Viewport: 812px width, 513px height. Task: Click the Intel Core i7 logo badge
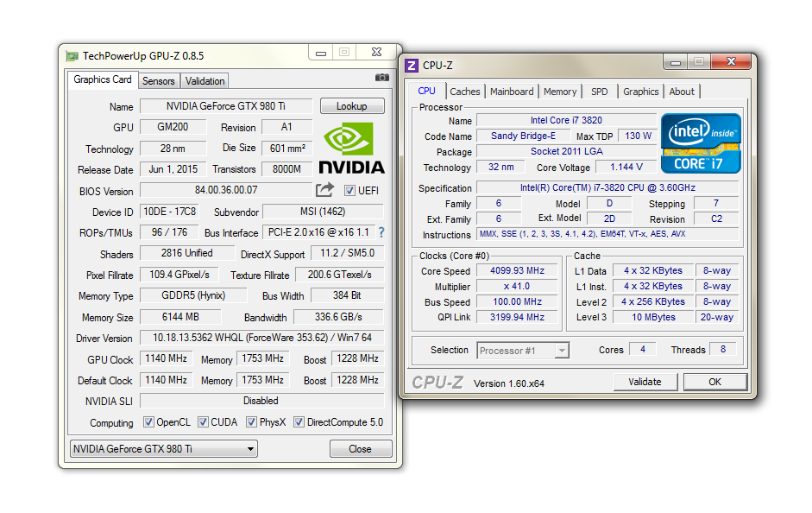(701, 142)
